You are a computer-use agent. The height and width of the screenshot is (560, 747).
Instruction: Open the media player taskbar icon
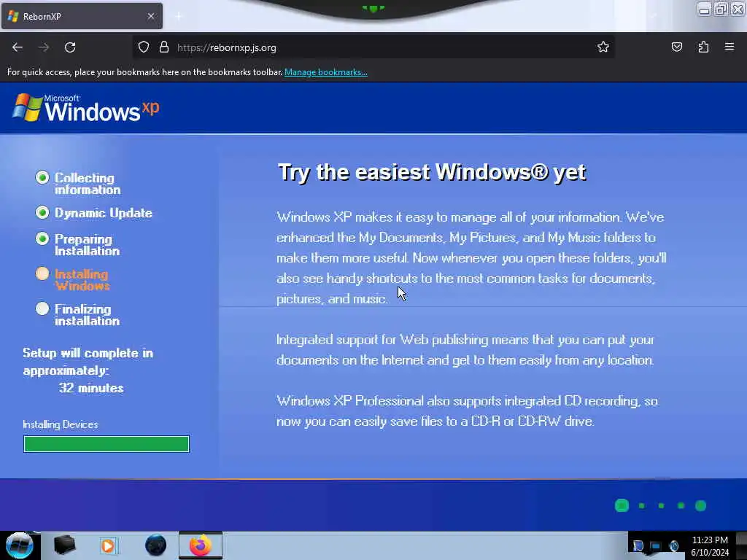tap(108, 545)
